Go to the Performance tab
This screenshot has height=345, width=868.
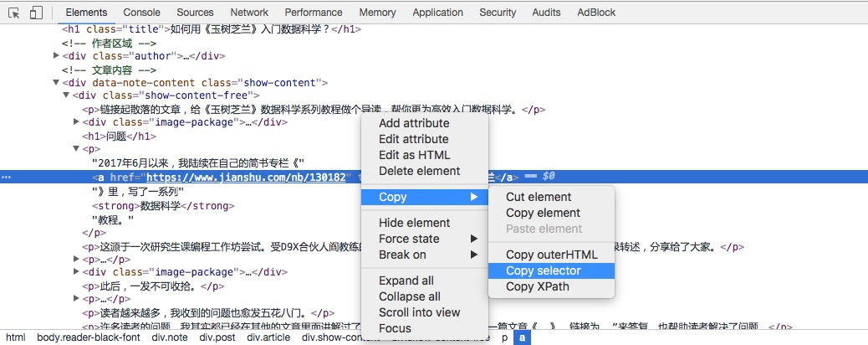click(314, 13)
